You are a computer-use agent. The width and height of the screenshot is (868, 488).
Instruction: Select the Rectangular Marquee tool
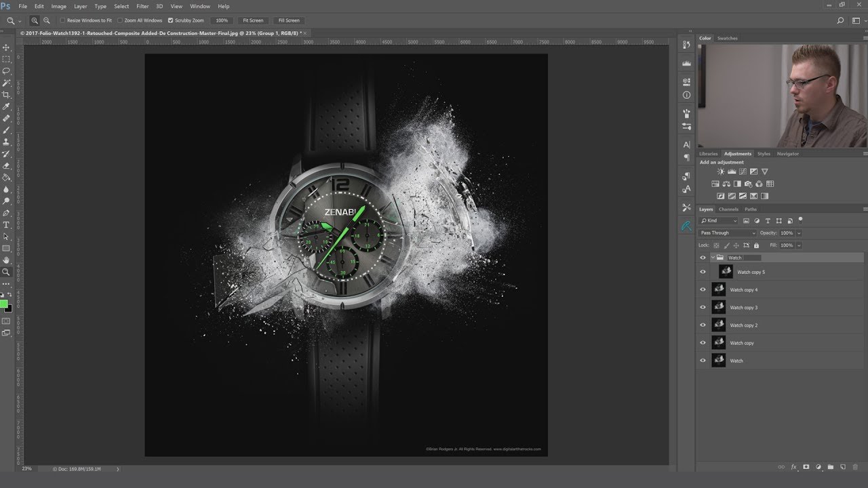click(6, 59)
